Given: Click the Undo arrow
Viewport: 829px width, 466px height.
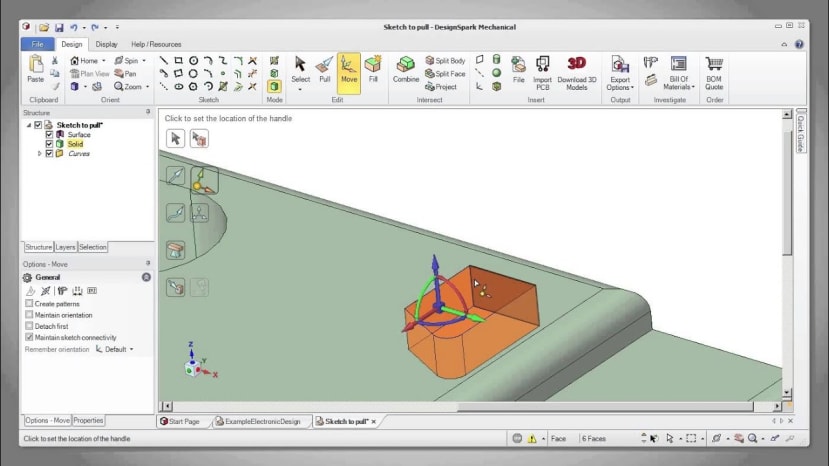Looking at the screenshot, I should pyautogui.click(x=73, y=28).
